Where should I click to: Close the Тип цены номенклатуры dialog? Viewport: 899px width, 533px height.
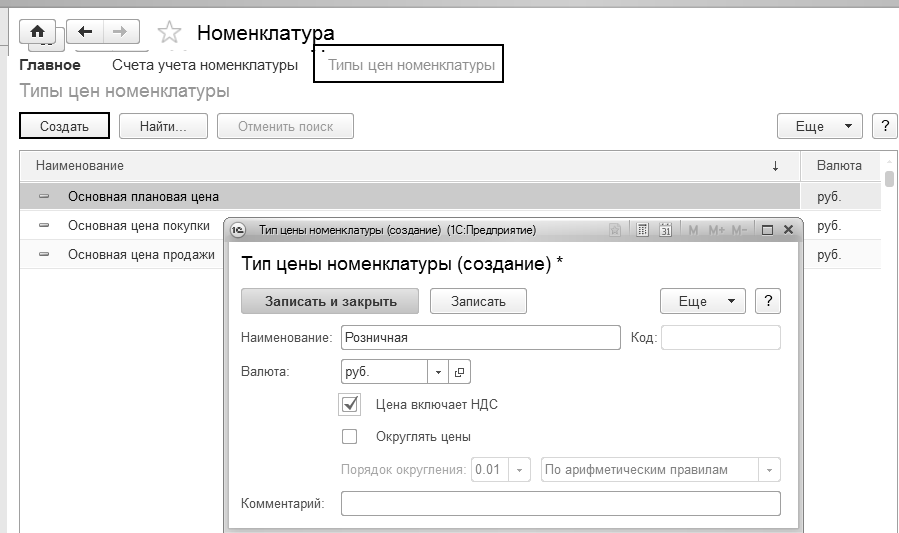[788, 230]
